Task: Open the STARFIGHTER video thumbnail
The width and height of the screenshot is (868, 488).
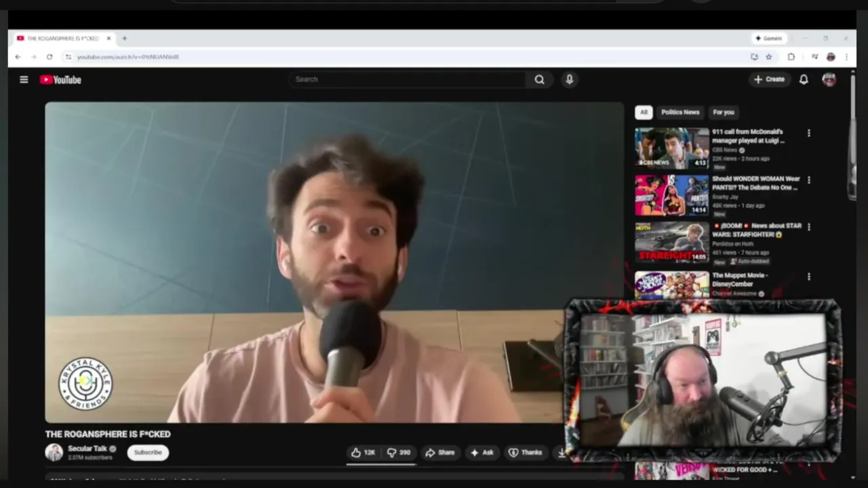Action: tap(671, 242)
